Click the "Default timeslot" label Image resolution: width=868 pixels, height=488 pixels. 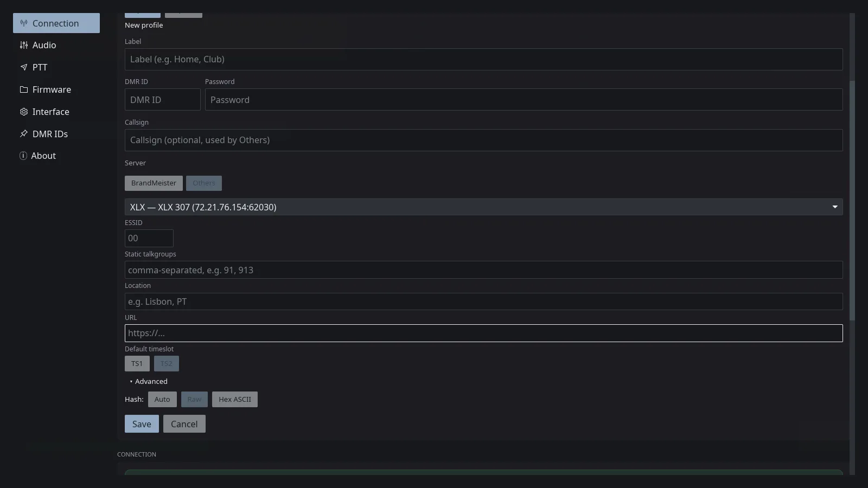(x=149, y=349)
